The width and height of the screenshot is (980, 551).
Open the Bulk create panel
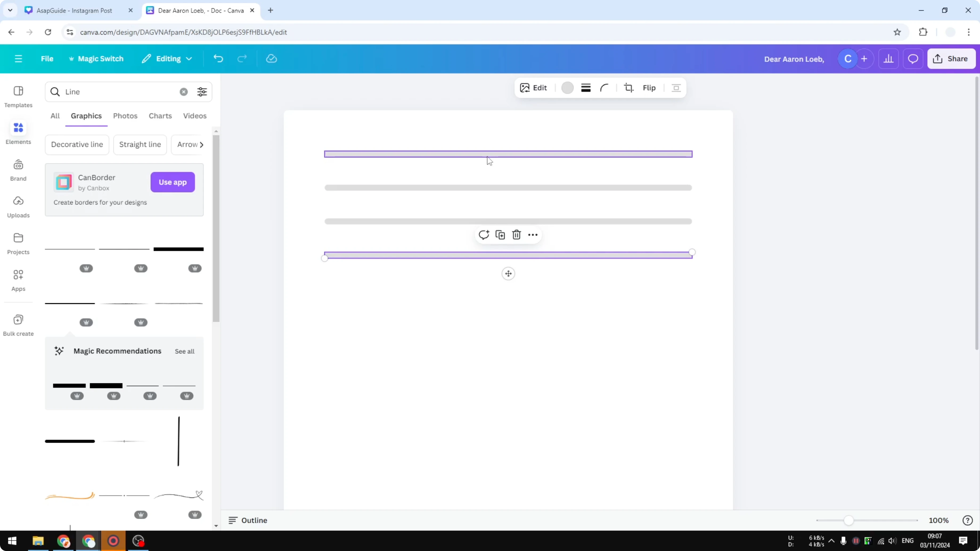click(x=18, y=324)
